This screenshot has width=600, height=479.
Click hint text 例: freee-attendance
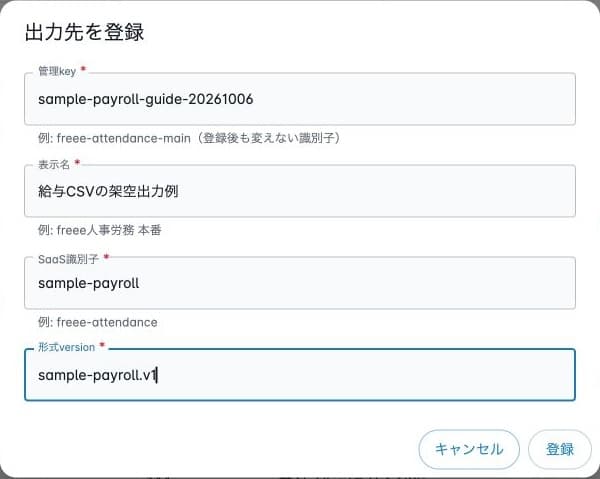click(x=98, y=322)
